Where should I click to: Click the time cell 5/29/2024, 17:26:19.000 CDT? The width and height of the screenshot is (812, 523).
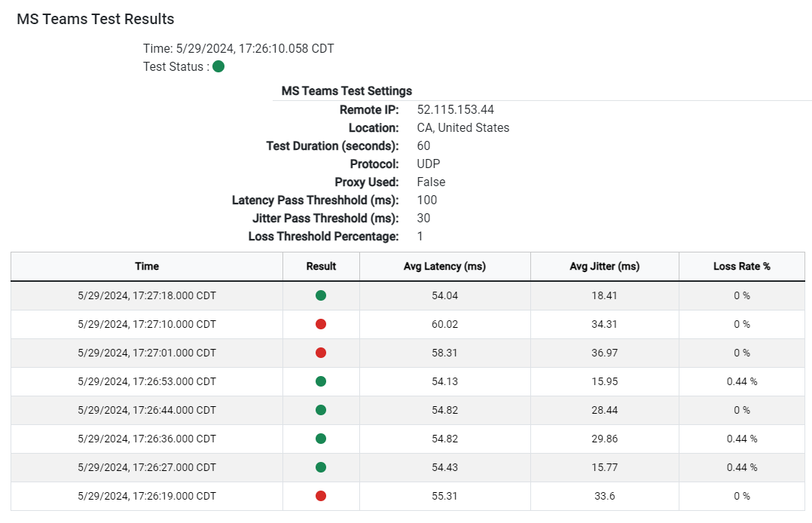tap(147, 496)
